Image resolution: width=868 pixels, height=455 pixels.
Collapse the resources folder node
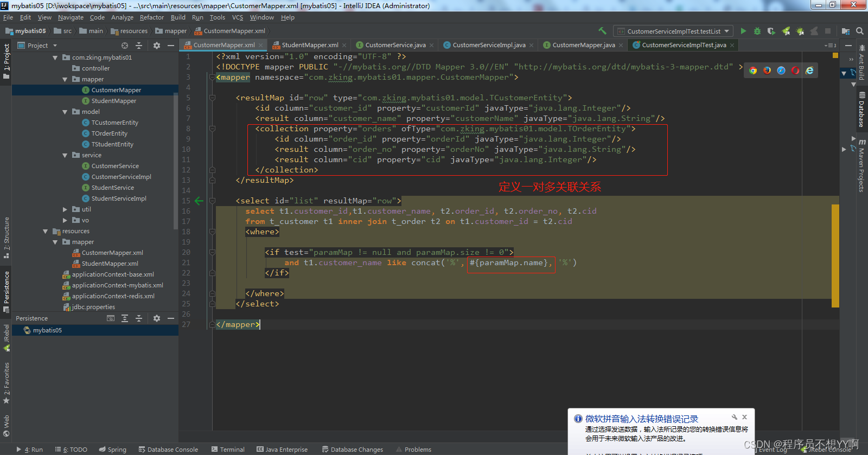45,231
